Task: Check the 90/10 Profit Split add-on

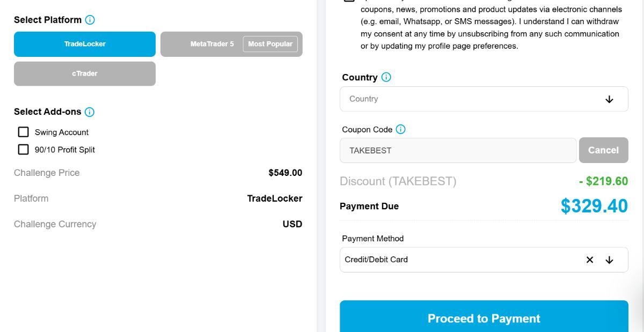Action: coord(23,150)
